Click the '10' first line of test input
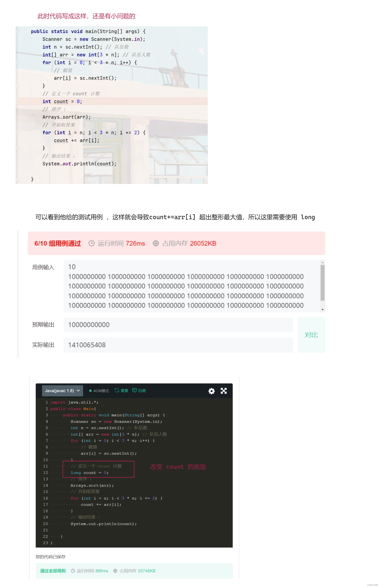 72,267
